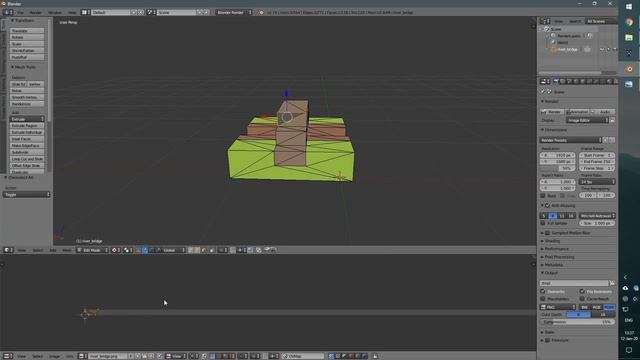Click the Smooth Vertex button
640x360 pixels.
click(x=27, y=97)
